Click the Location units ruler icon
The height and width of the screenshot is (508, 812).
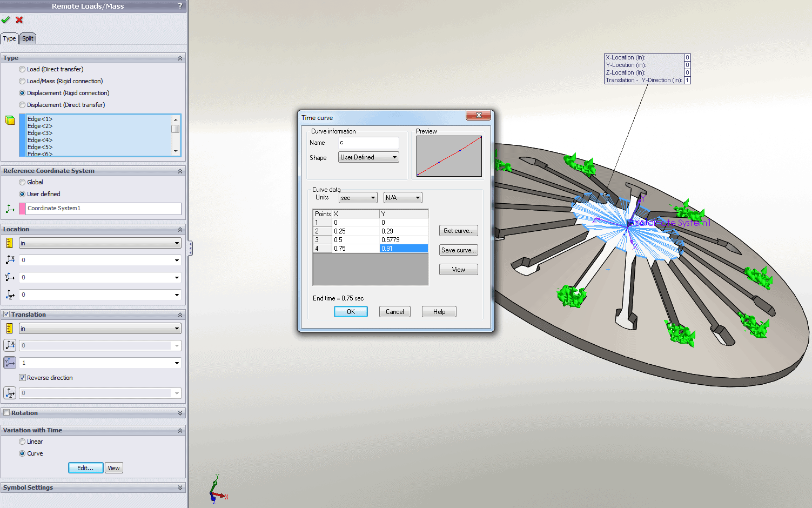9,243
